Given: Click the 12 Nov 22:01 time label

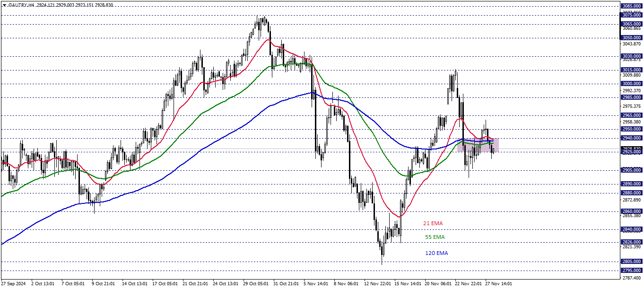Looking at the screenshot, I should (377, 284).
